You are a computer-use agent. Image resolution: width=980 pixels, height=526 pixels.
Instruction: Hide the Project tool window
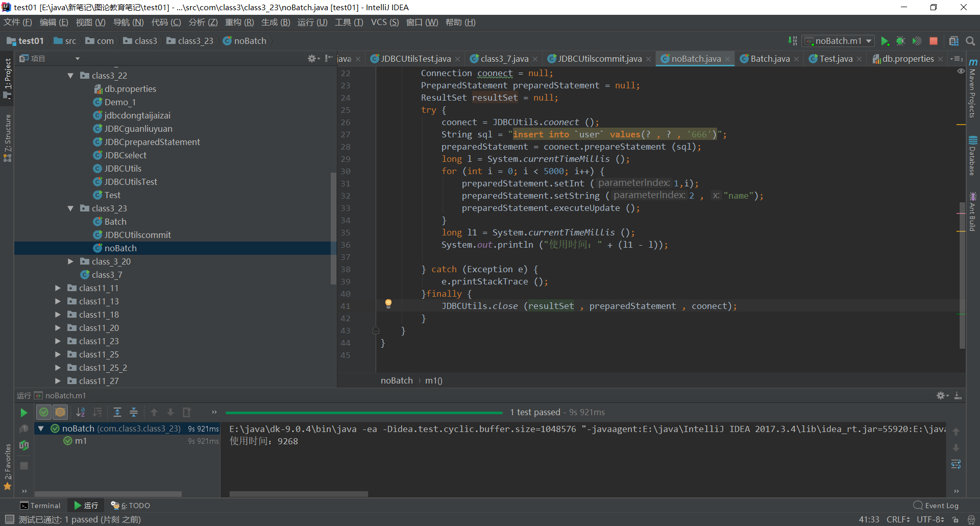[329, 59]
